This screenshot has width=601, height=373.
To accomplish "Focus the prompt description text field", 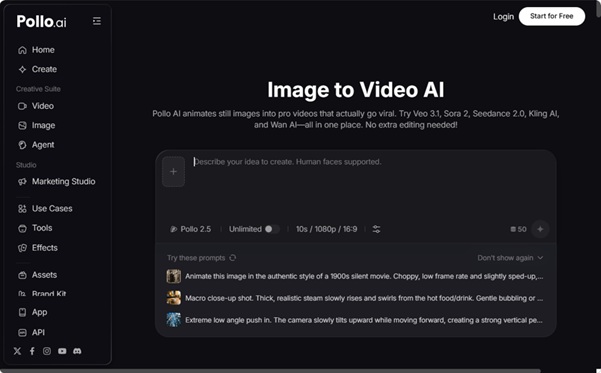I will click(370, 184).
